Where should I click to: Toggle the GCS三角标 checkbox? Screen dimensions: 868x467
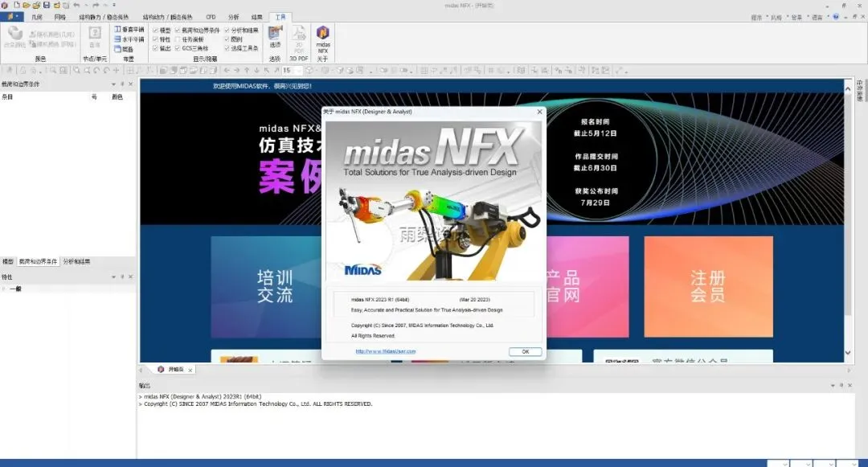pos(178,49)
